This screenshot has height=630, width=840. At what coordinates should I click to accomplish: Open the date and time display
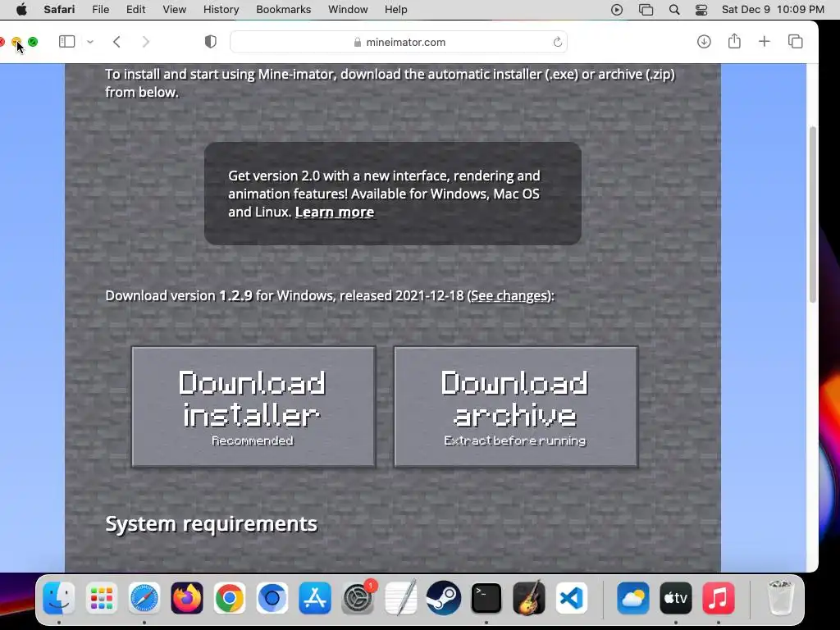pyautogui.click(x=773, y=10)
